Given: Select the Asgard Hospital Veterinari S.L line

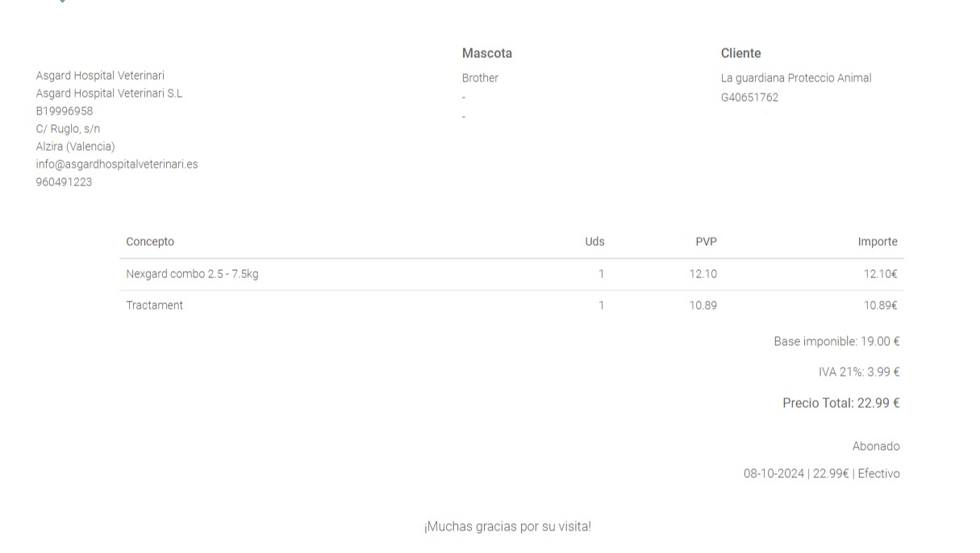Looking at the screenshot, I should (x=109, y=94).
